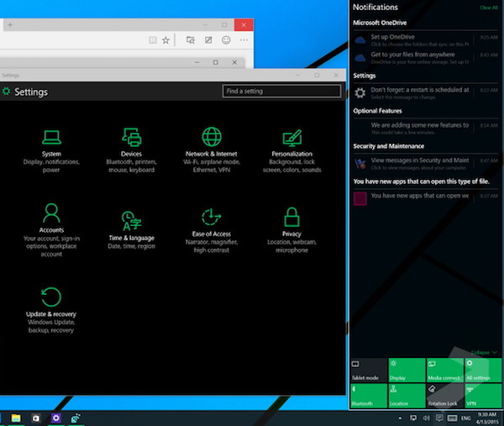The image size is (504, 426).
Task: Click the teal satellite taskbar icon
Action: [x=76, y=418]
